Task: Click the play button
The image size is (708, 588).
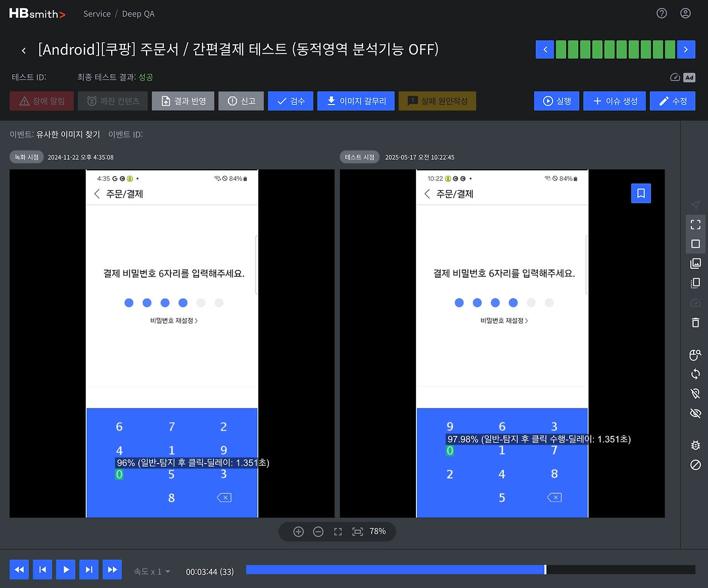Action: click(x=66, y=570)
